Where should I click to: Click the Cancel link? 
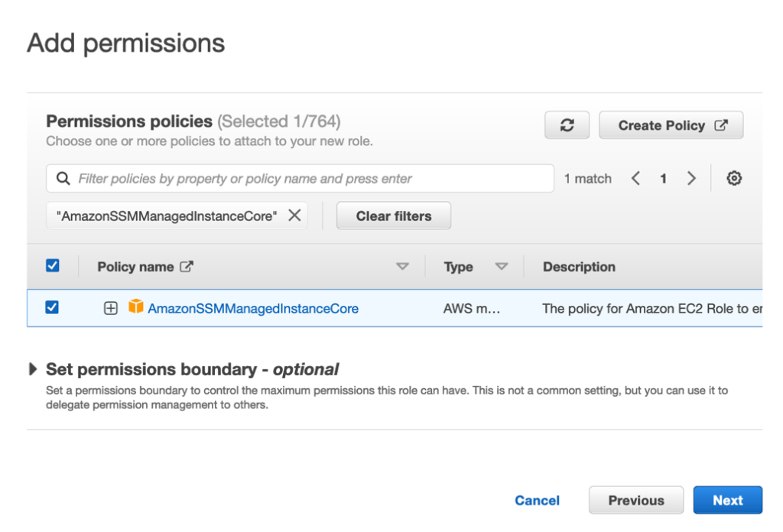537,500
